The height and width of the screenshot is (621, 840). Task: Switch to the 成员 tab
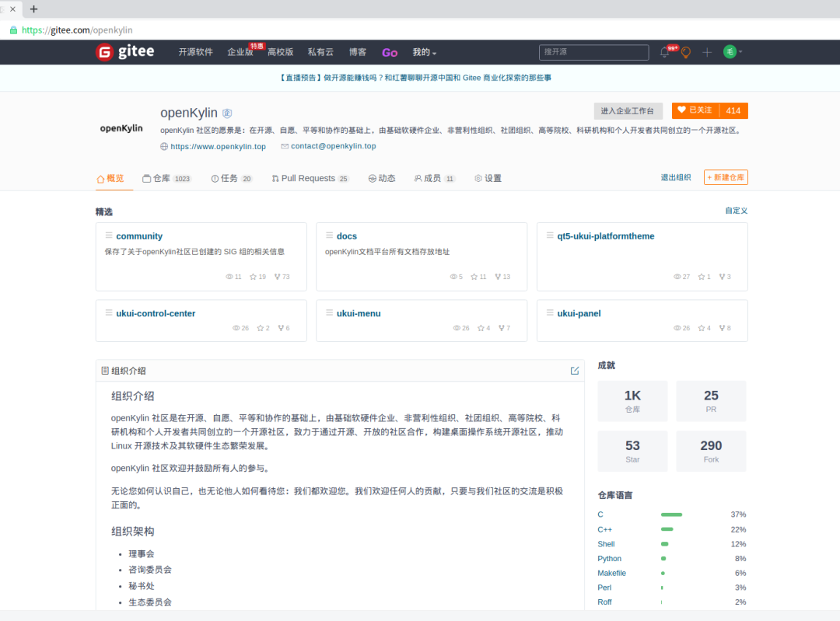click(x=435, y=178)
